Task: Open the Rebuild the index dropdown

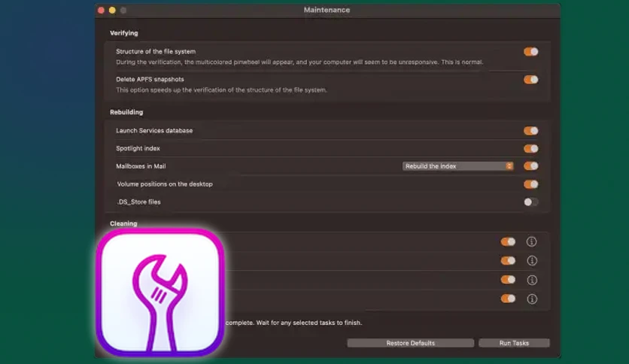Action: click(457, 166)
